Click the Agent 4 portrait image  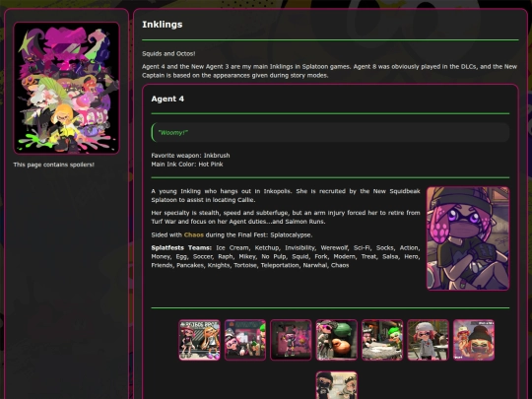pos(468,238)
